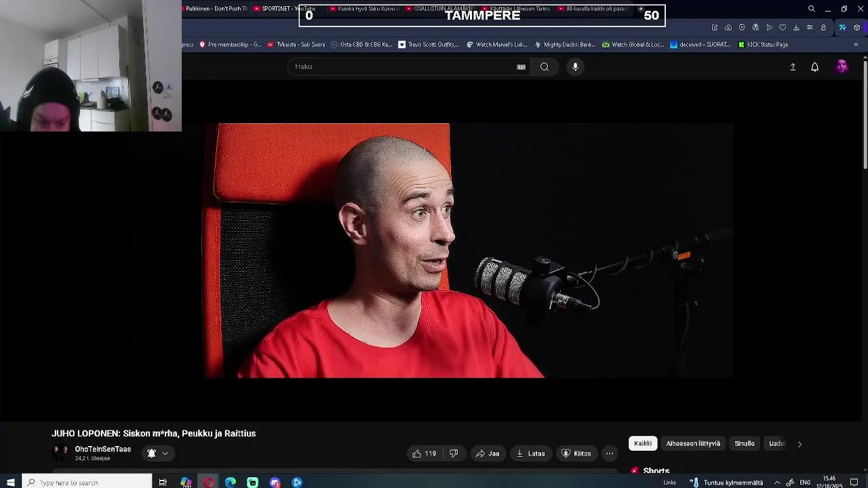The image size is (868, 488).
Task: Open deceived - SUORAT bookmark
Action: 699,45
